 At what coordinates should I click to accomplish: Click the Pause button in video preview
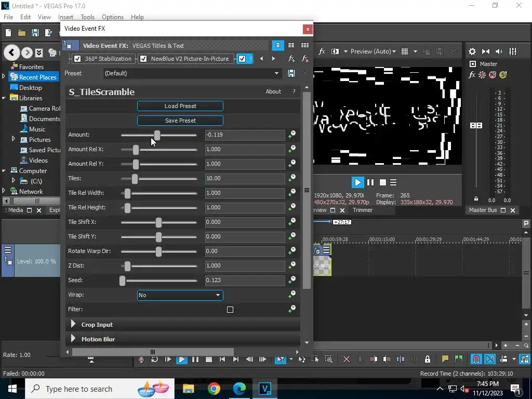coord(370,182)
